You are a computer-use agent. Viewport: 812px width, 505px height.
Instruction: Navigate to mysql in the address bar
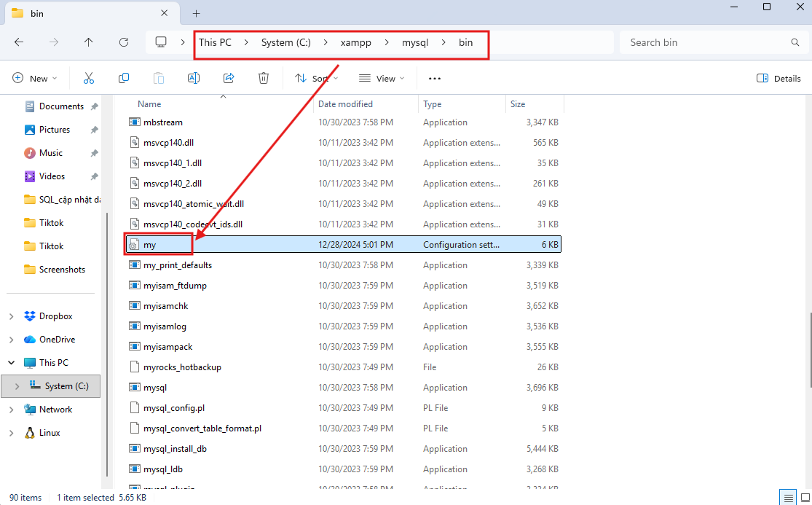pyautogui.click(x=415, y=42)
